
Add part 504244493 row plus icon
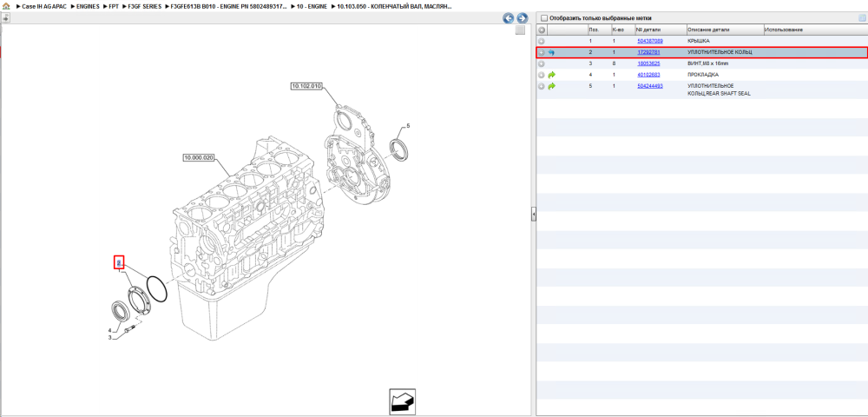542,86
